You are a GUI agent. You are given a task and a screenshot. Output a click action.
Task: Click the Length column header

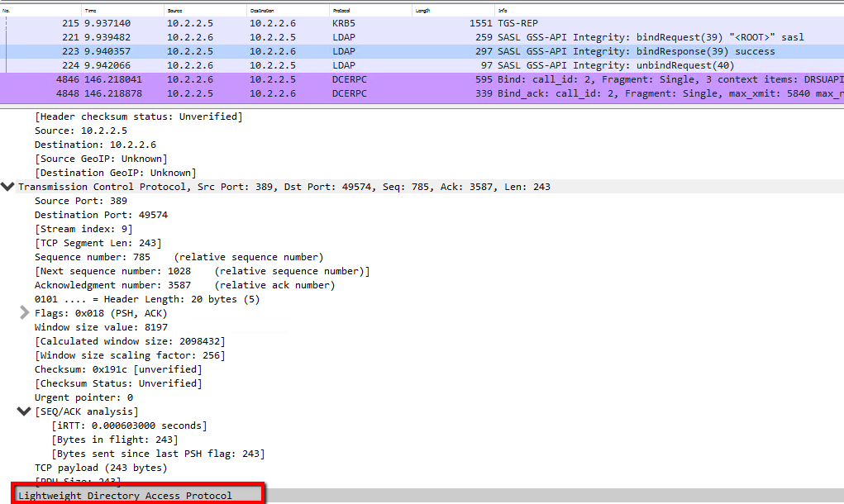click(423, 10)
